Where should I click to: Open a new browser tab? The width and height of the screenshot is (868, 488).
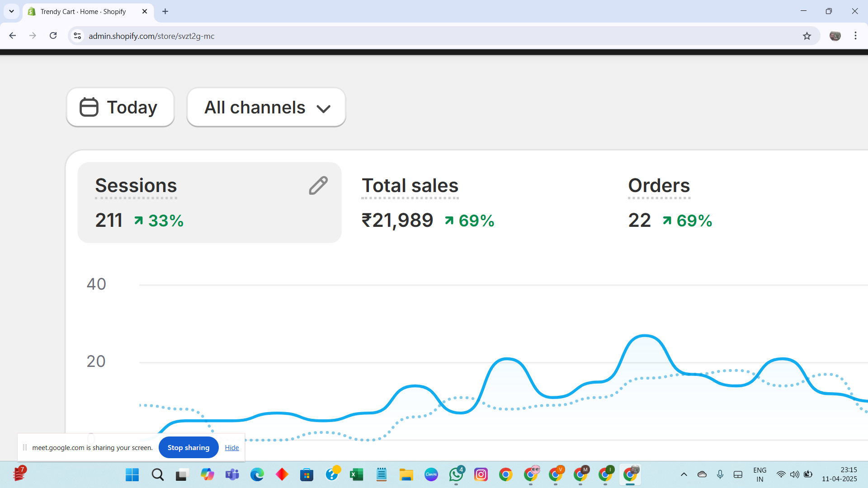(x=165, y=11)
